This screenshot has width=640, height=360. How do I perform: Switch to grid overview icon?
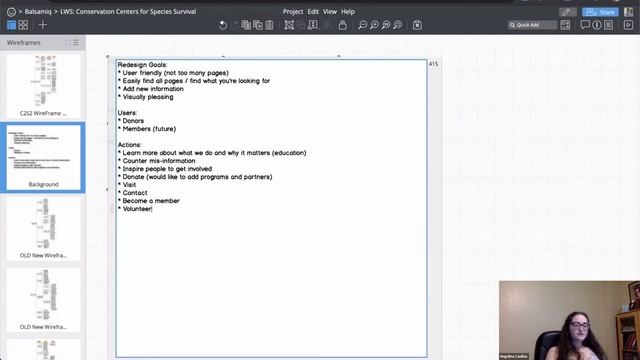[23, 25]
